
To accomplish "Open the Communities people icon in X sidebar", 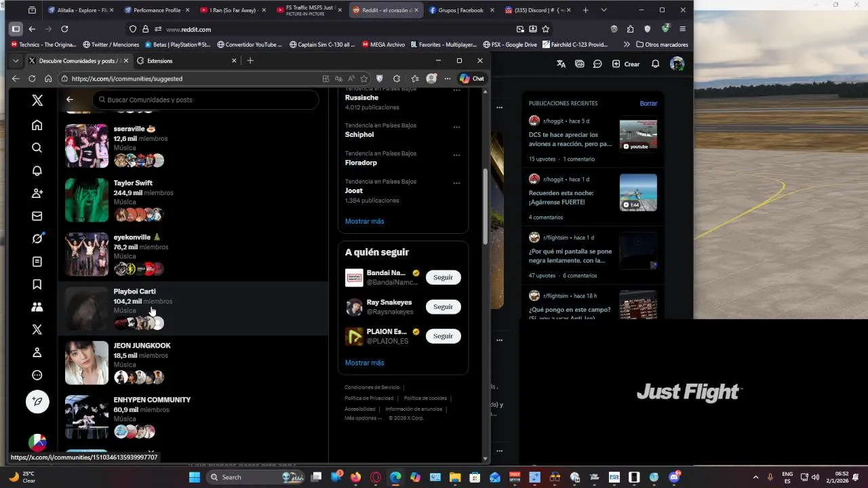I will (37, 307).
